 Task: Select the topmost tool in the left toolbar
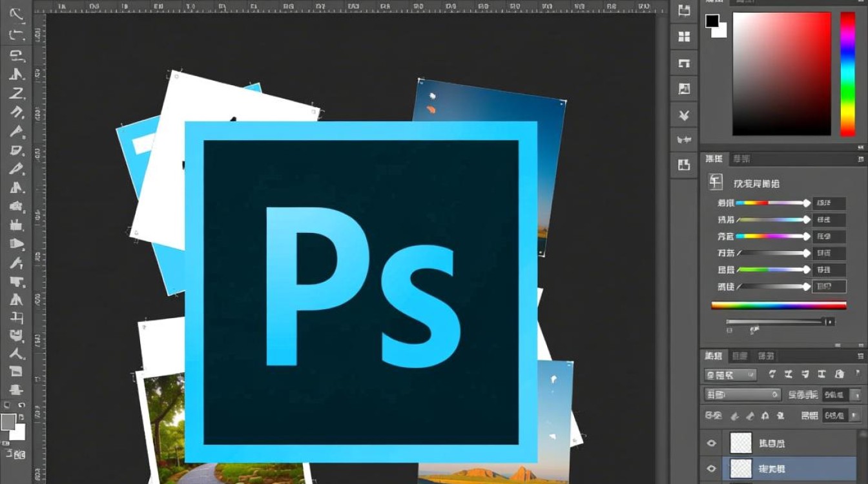pos(15,14)
